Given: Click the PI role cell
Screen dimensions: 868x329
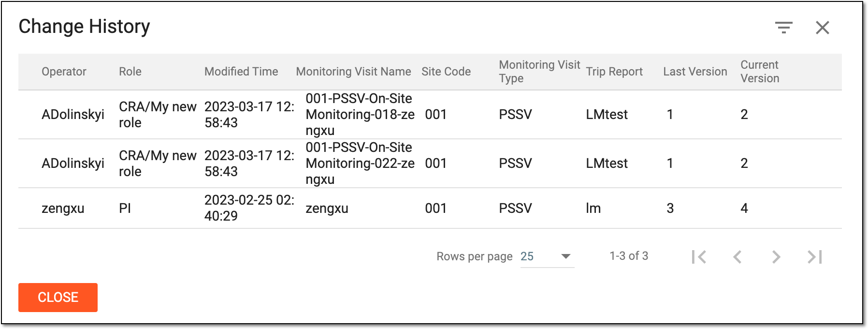Looking at the screenshot, I should (125, 209).
